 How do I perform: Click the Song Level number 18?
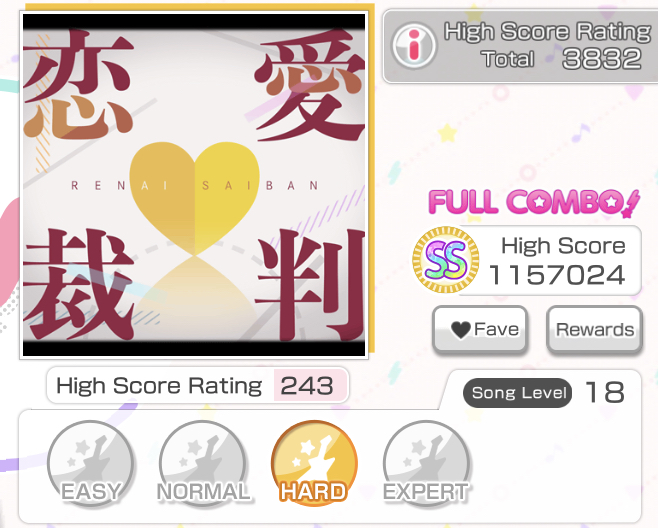click(605, 393)
